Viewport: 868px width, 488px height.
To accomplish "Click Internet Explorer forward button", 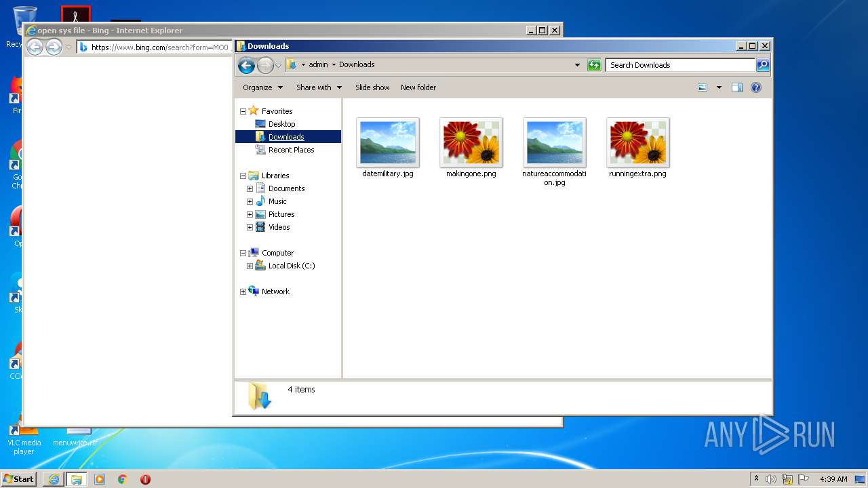I will 54,47.
